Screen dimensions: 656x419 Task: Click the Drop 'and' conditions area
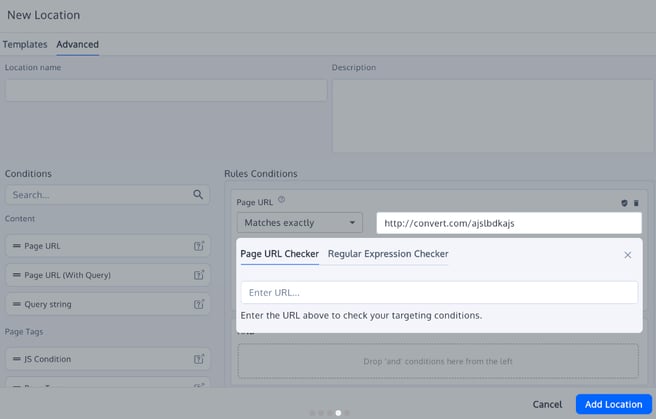(x=438, y=361)
